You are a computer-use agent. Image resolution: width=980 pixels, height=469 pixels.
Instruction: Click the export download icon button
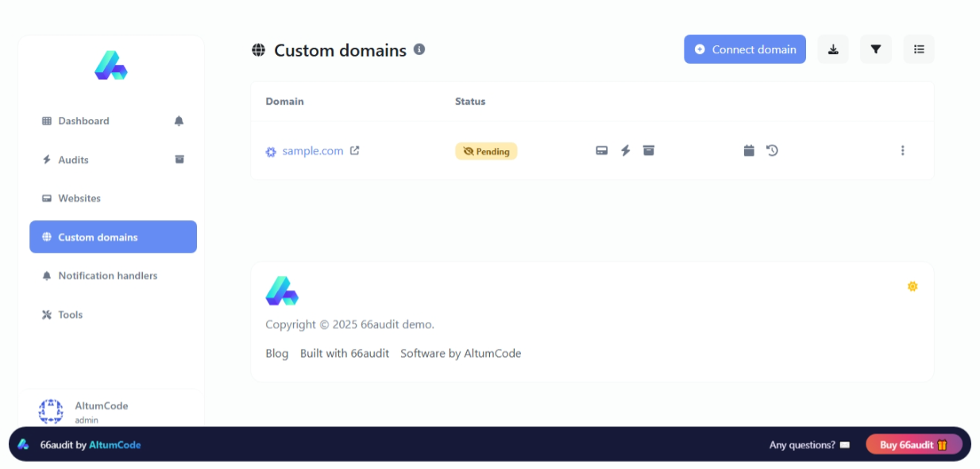tap(833, 49)
